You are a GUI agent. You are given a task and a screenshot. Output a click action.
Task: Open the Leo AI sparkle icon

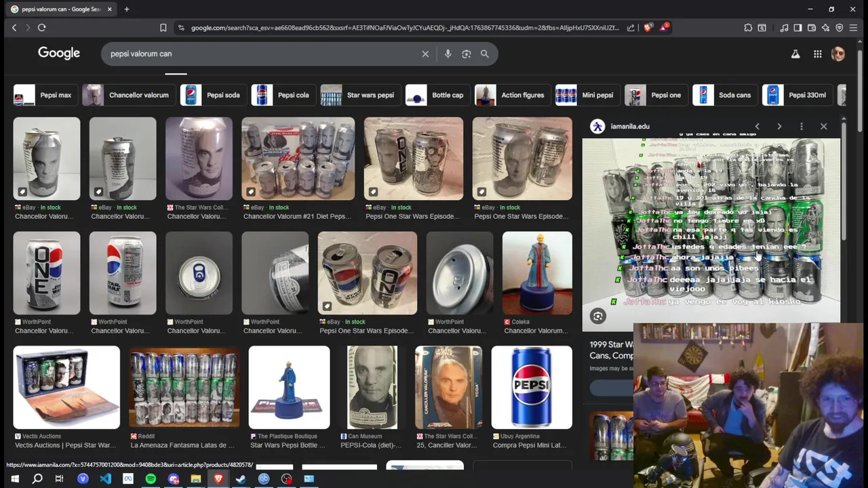[825, 28]
